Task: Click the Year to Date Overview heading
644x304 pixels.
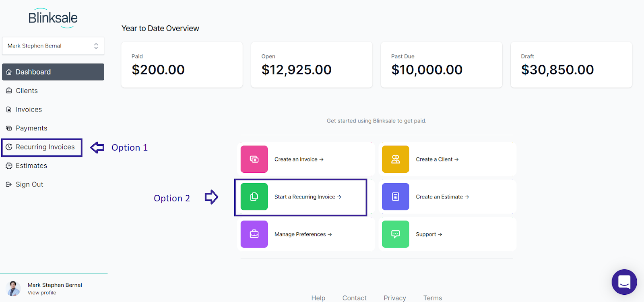Action: tap(160, 29)
